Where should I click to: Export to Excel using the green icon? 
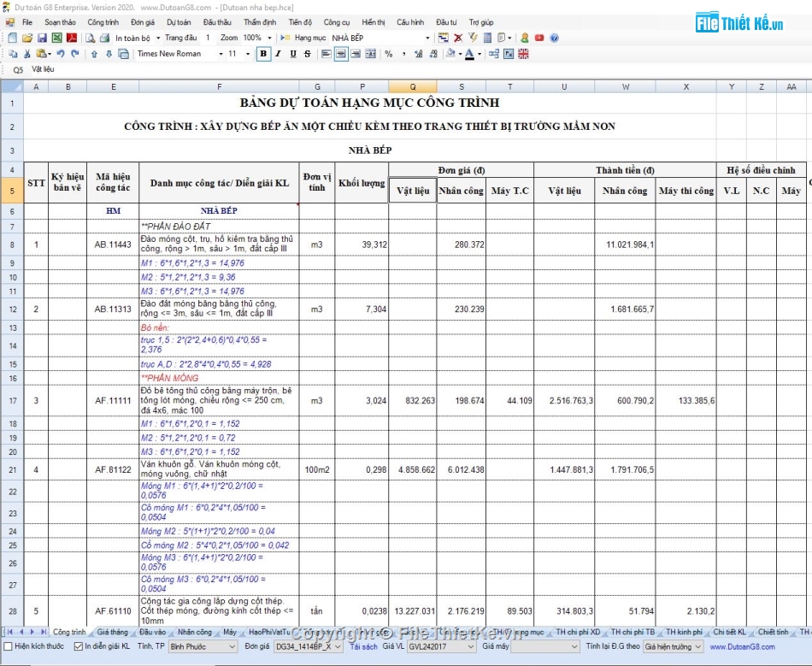(x=57, y=38)
